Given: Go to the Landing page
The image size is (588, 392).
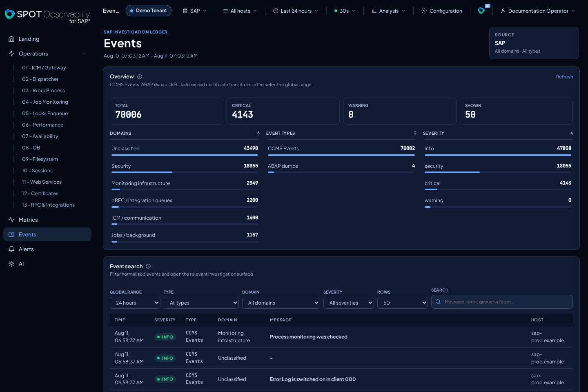Looking at the screenshot, I should click(47, 39).
